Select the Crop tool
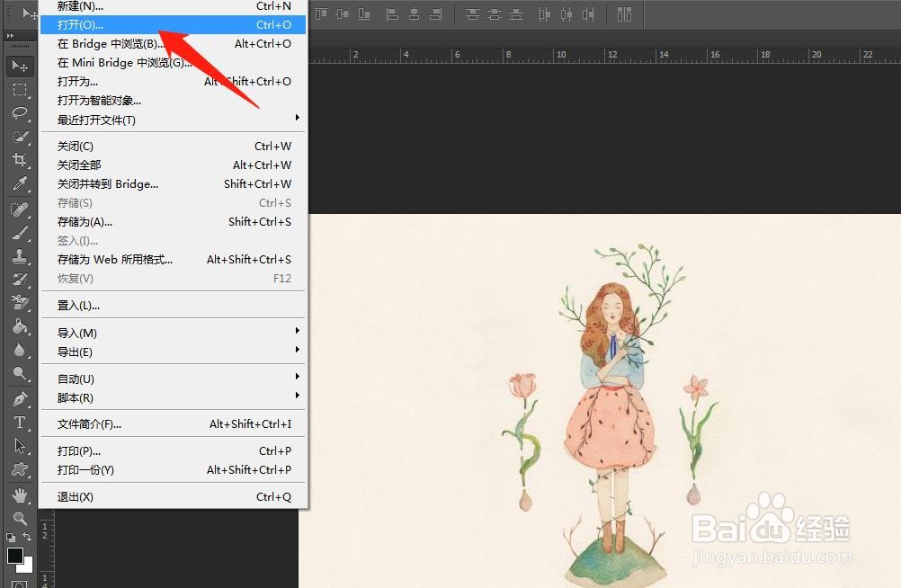The height and width of the screenshot is (588, 901). pyautogui.click(x=20, y=160)
